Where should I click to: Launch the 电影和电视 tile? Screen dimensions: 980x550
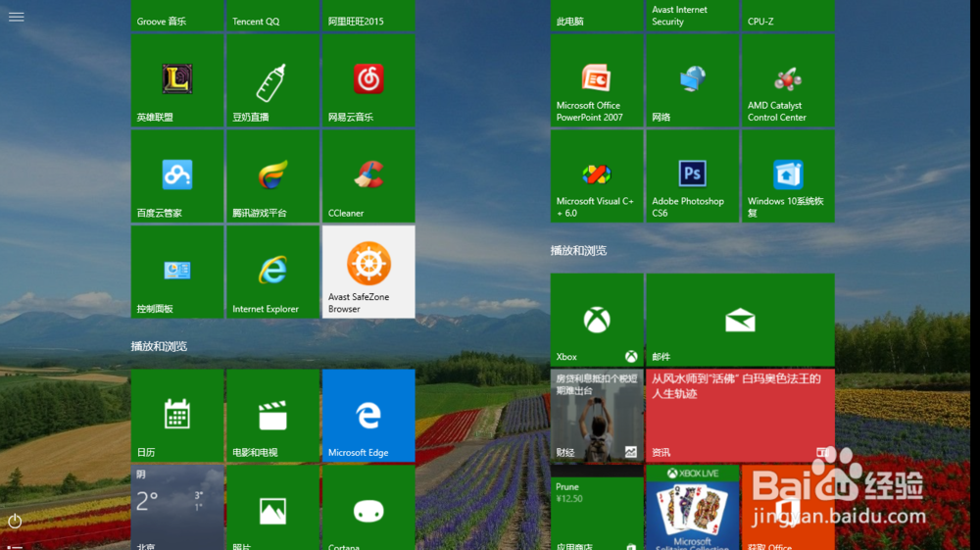(273, 416)
